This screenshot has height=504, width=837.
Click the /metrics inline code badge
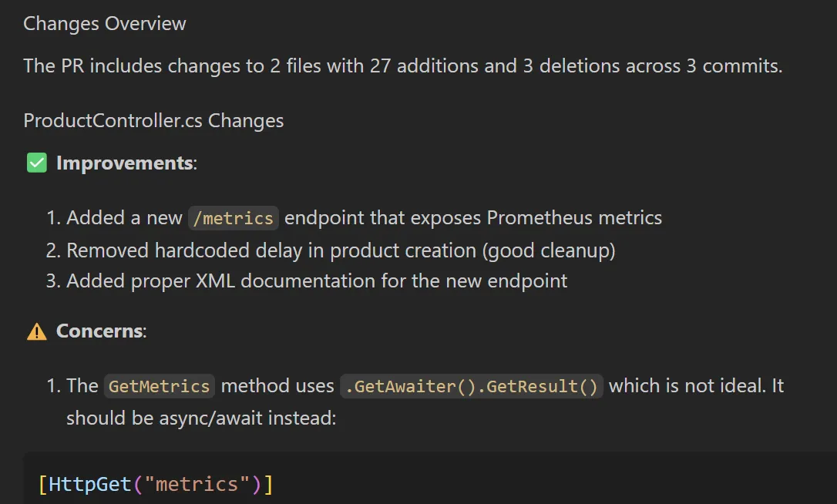(x=234, y=218)
